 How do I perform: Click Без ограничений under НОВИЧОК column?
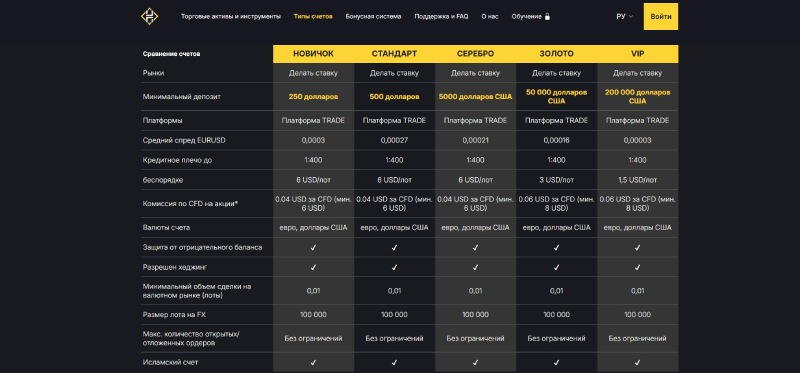tap(313, 338)
